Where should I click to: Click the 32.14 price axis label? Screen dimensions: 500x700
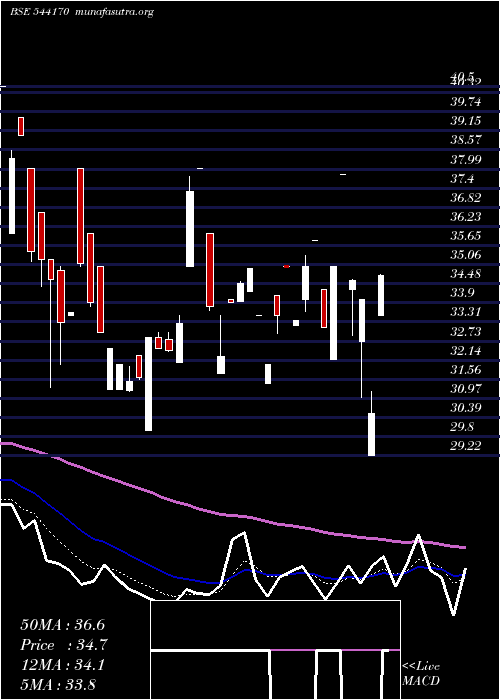coord(466,350)
